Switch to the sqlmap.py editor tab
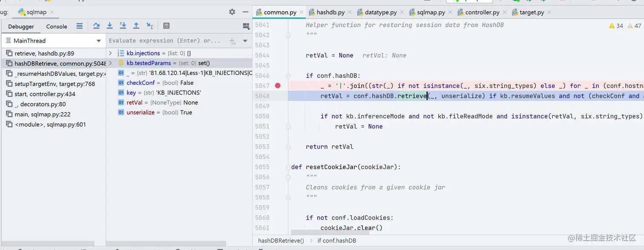Image resolution: width=644 pixels, height=250 pixels. click(x=431, y=12)
